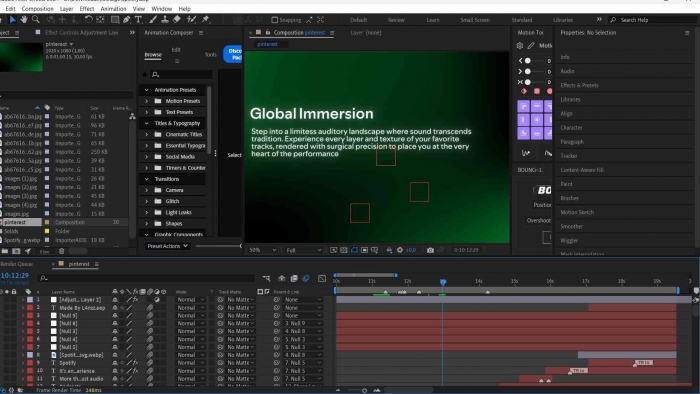700x394 pixels.
Task: Open the Animation menu
Action: (x=113, y=8)
